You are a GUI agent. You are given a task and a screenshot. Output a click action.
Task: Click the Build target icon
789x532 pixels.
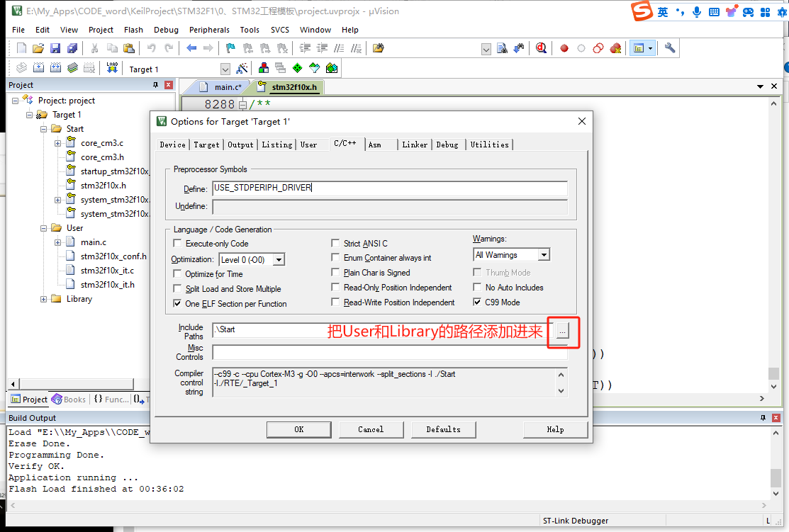[39, 68]
